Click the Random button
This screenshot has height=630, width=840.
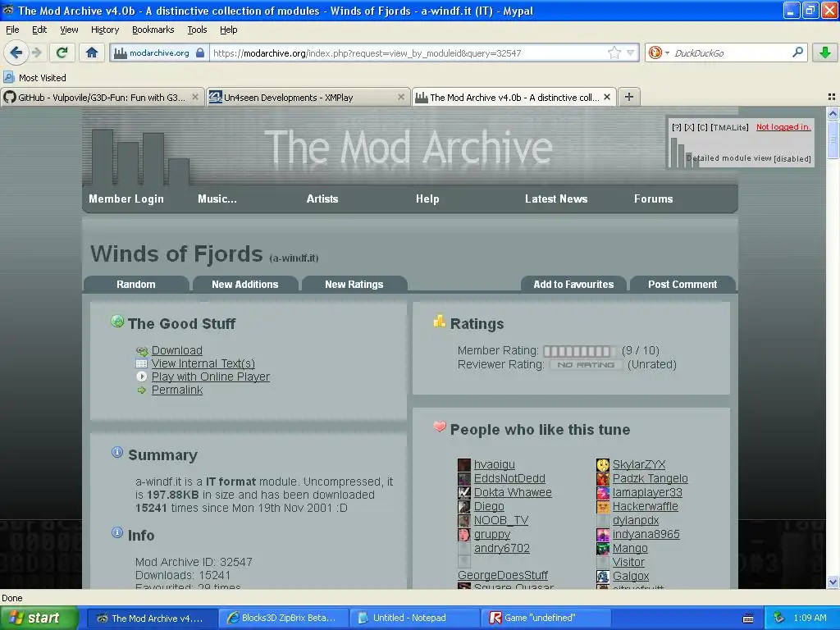point(136,285)
